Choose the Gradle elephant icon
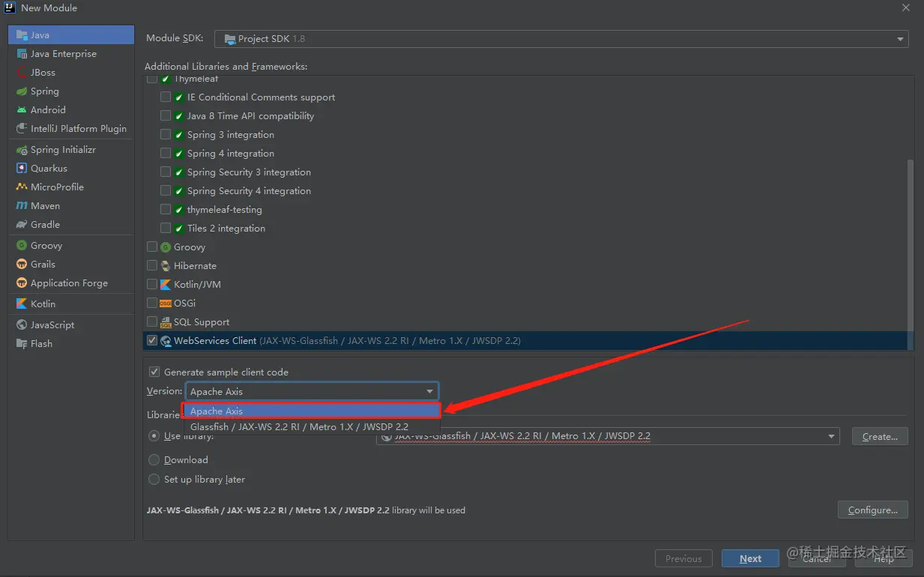The width and height of the screenshot is (924, 577). (22, 225)
